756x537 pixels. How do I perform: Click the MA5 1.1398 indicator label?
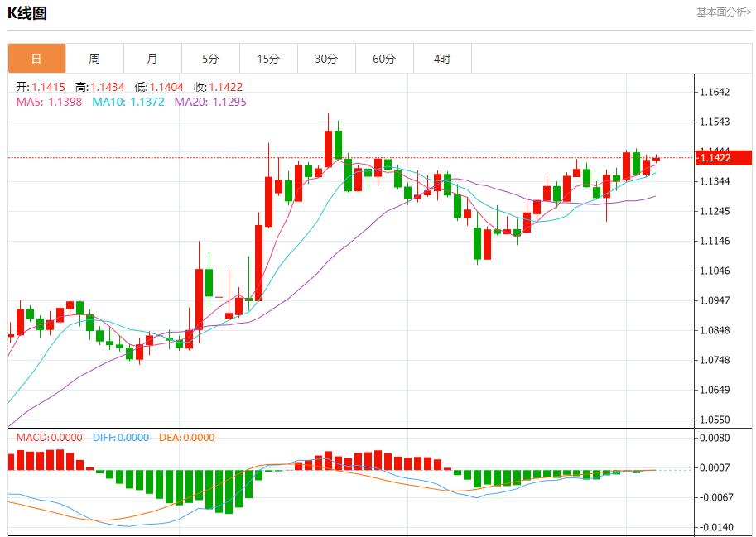pos(49,102)
